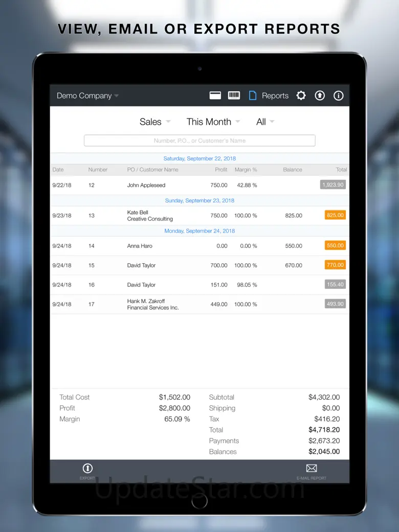Click the 670.00 balance value

point(294,265)
